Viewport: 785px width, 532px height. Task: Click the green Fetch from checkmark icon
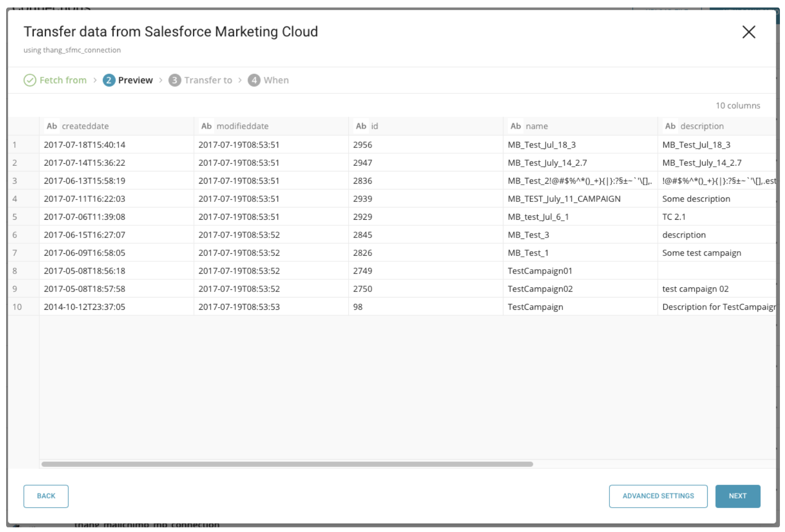30,80
